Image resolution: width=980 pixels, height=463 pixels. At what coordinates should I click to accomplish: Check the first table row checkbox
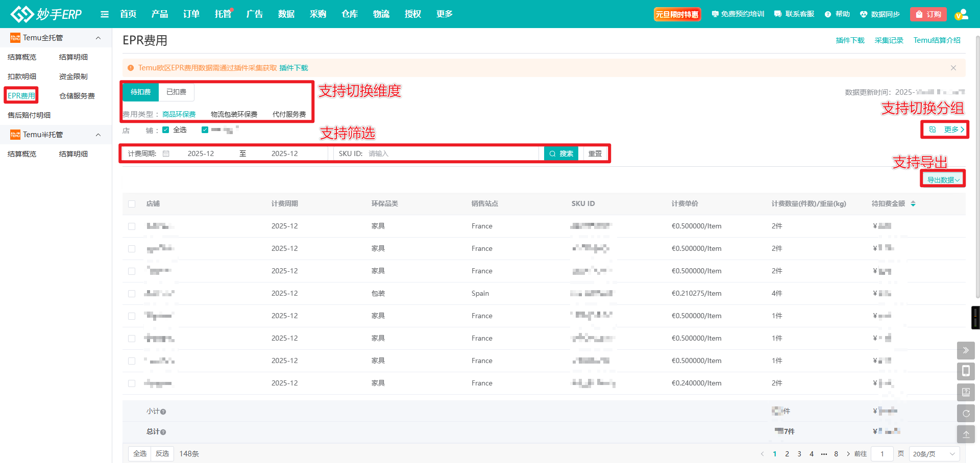click(x=132, y=226)
